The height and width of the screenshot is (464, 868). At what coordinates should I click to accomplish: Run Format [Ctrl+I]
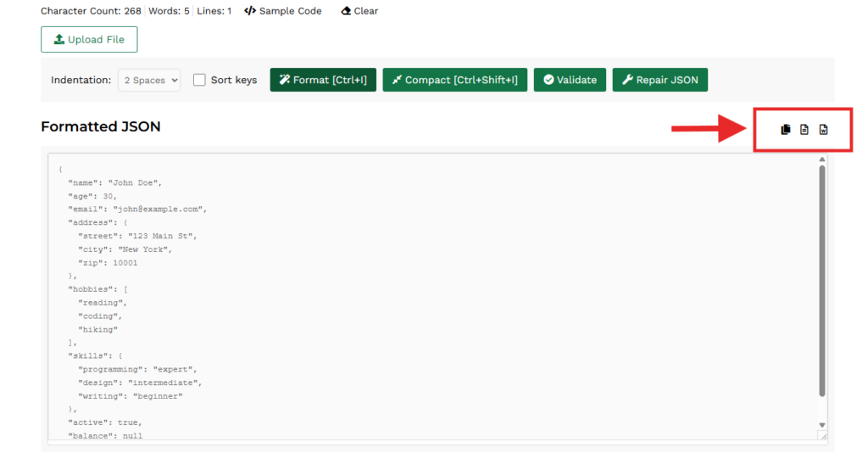pos(323,80)
